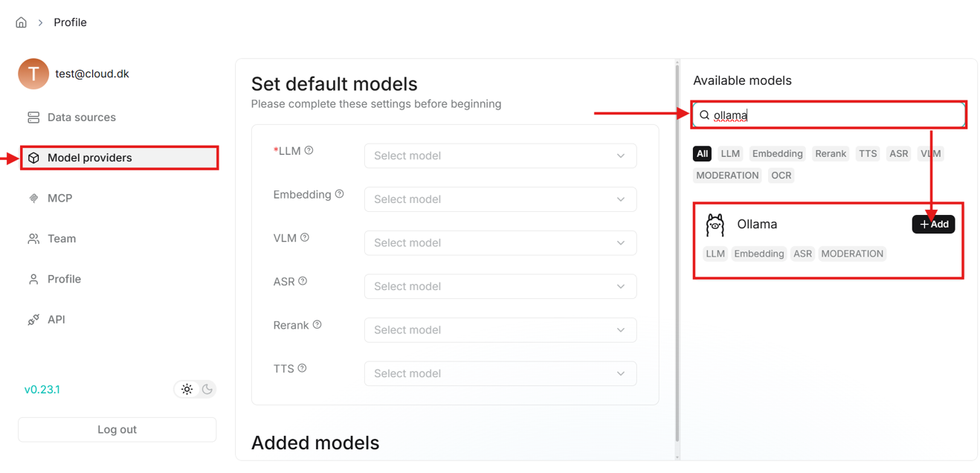Expand the Embedding model dropdown
This screenshot has width=980, height=473.
[500, 199]
